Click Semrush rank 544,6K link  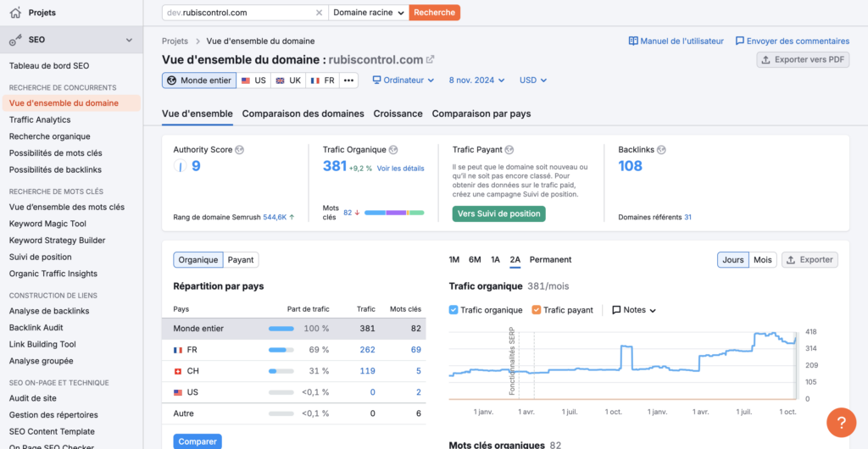(275, 218)
